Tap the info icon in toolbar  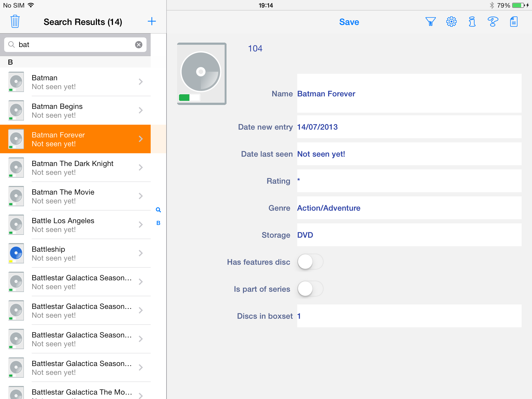(x=472, y=22)
